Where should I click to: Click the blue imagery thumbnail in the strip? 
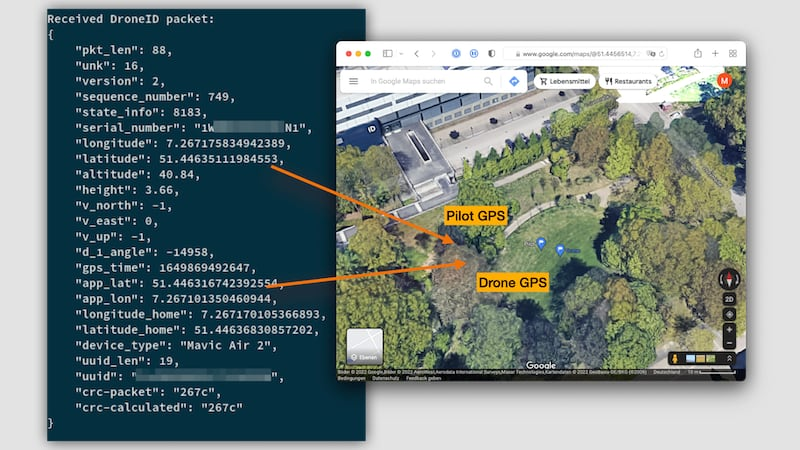[690, 359]
